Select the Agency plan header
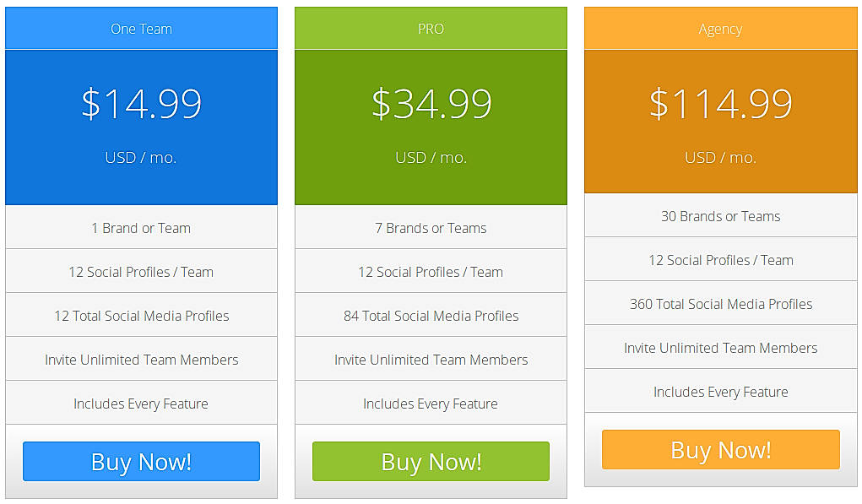The height and width of the screenshot is (504, 862). [721, 29]
